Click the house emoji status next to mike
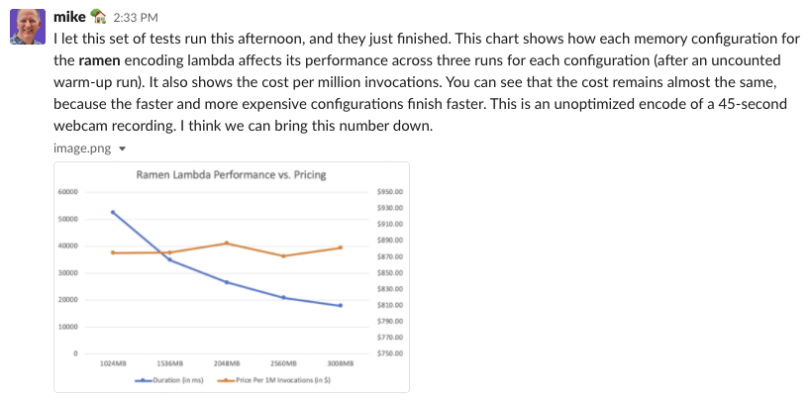The height and width of the screenshot is (402, 810). point(98,17)
